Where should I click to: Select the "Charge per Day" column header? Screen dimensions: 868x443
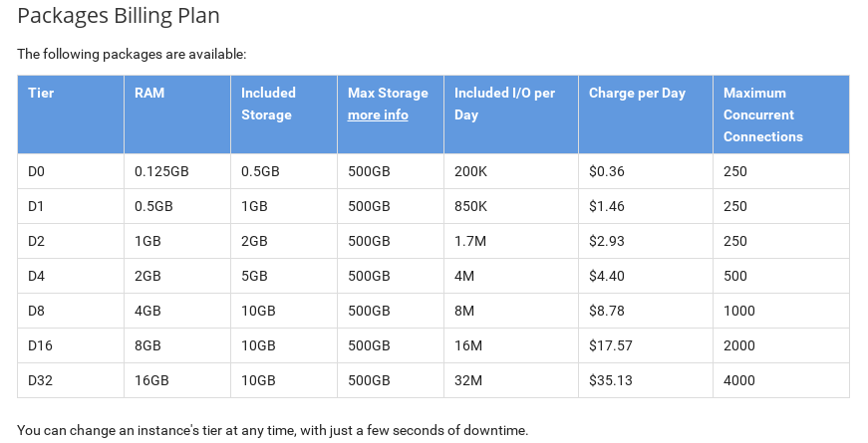tap(637, 93)
